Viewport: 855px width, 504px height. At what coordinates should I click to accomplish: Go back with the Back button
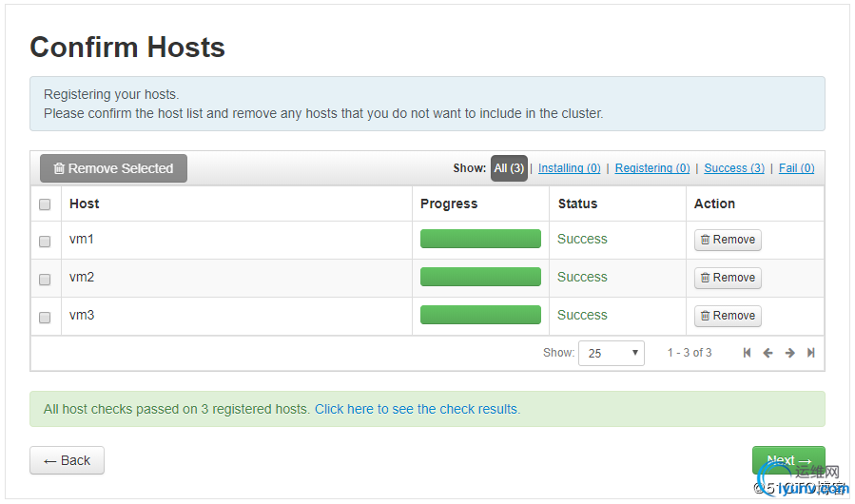(x=67, y=460)
